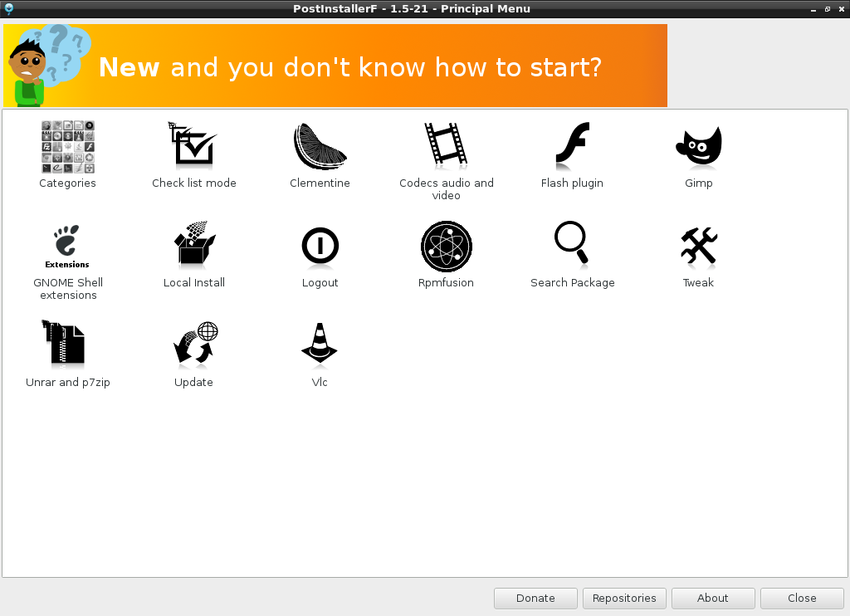This screenshot has height=616, width=850.
Task: Switch to Check list mode
Action: [193, 144]
